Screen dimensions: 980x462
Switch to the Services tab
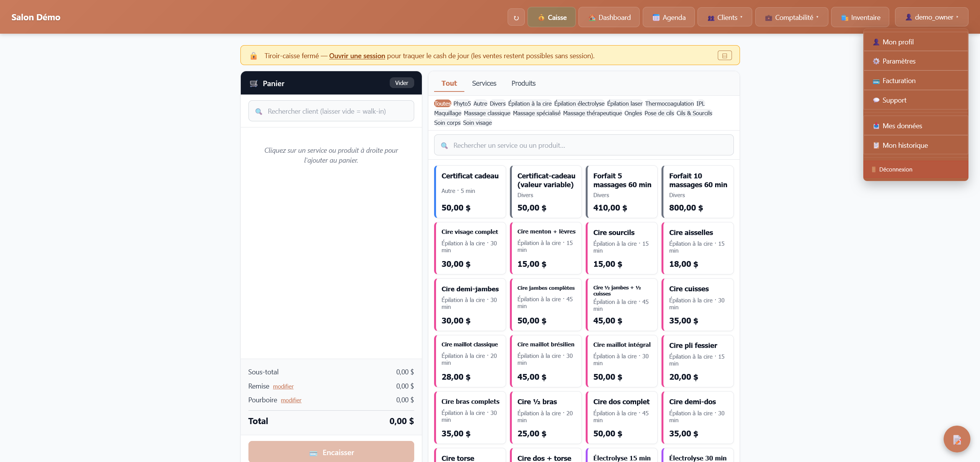[484, 83]
